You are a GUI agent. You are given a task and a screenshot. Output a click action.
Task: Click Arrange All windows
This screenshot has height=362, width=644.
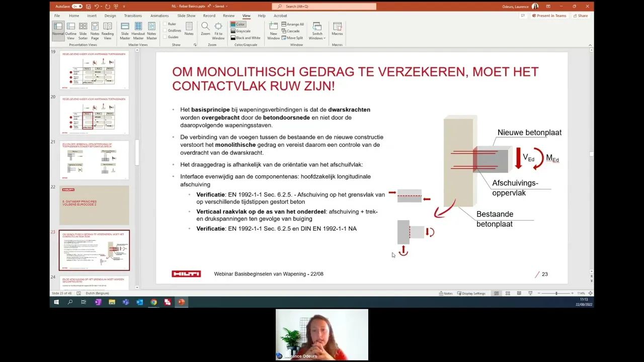(293, 24)
